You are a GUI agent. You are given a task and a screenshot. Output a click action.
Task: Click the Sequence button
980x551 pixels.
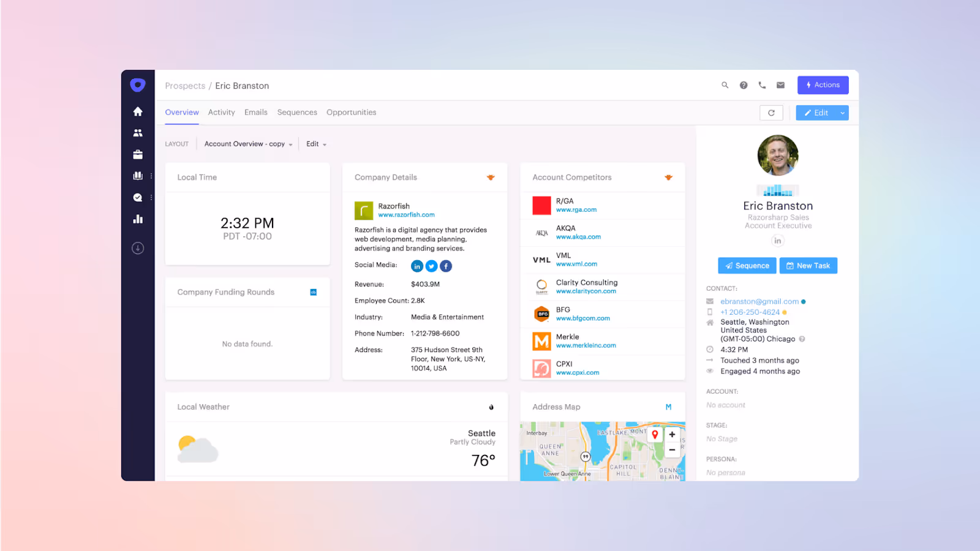pos(747,266)
